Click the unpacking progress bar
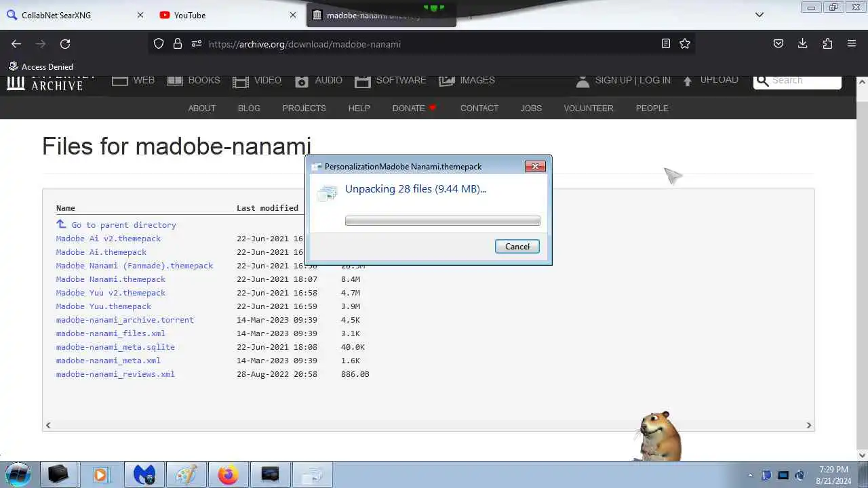 coord(442,221)
